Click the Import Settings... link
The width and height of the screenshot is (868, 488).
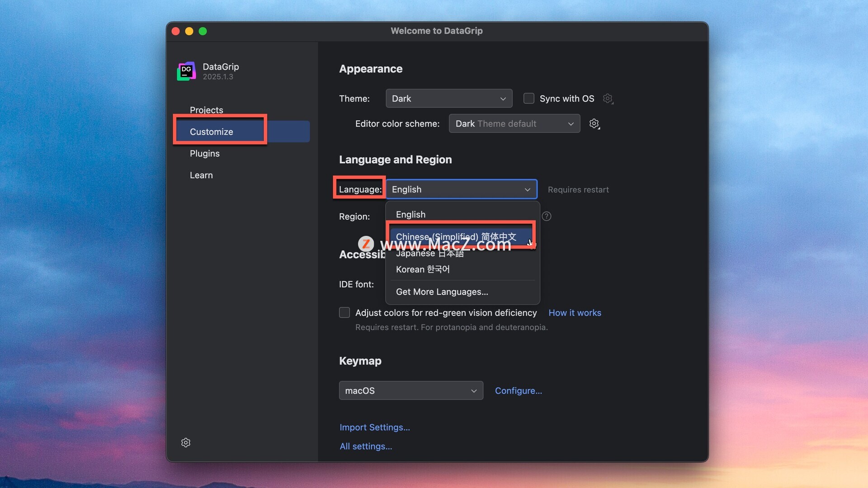click(x=375, y=427)
